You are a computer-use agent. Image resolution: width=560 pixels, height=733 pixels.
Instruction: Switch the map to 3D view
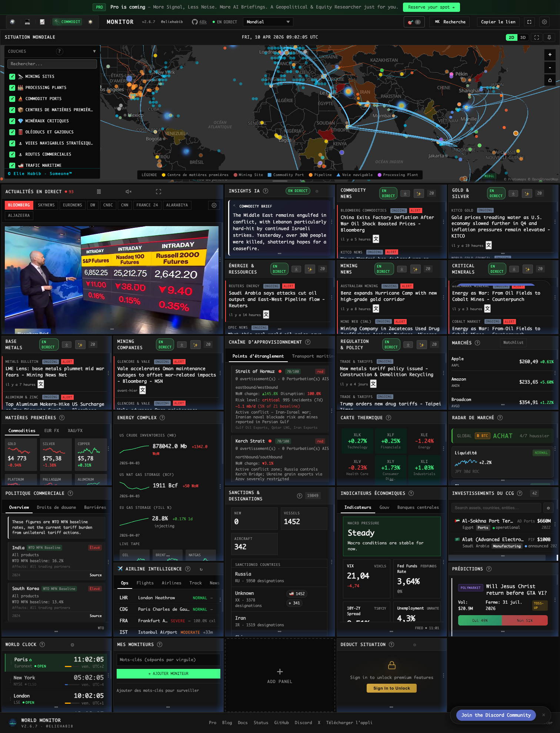tap(523, 37)
